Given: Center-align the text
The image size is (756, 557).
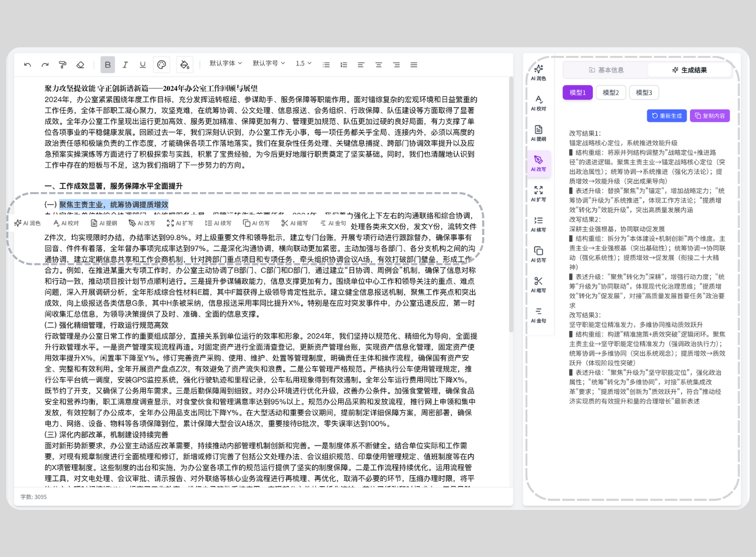Looking at the screenshot, I should (379, 65).
